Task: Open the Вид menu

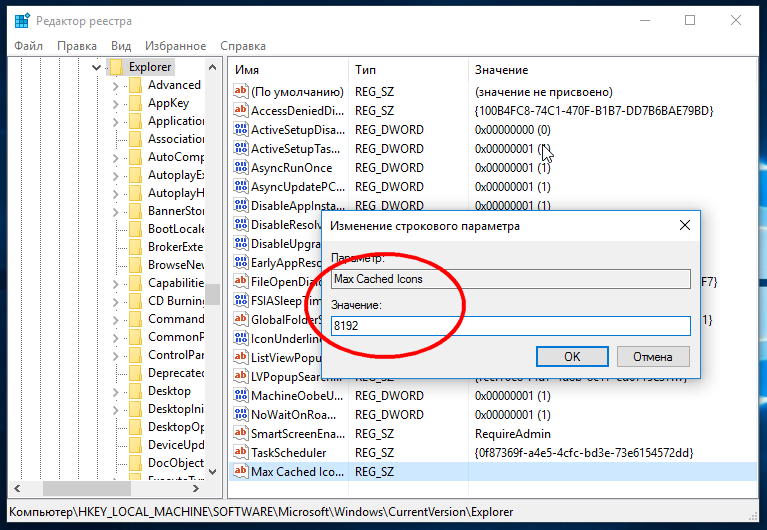Action: [x=121, y=46]
